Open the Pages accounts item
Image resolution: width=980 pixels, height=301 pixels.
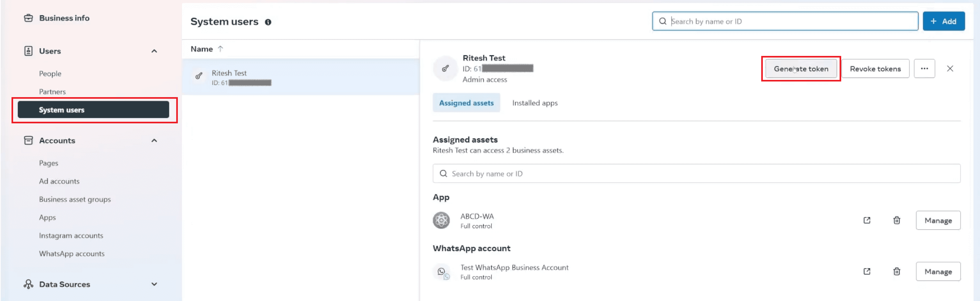tap(48, 163)
